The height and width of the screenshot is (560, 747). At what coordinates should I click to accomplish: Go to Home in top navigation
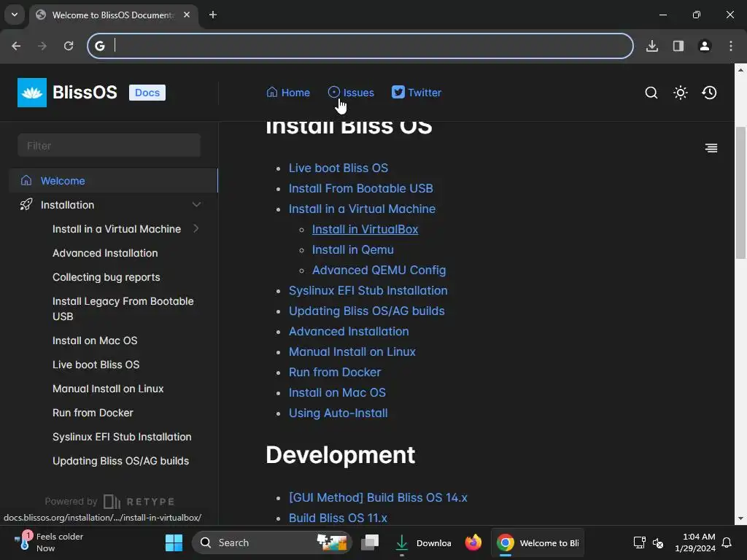[x=288, y=93]
